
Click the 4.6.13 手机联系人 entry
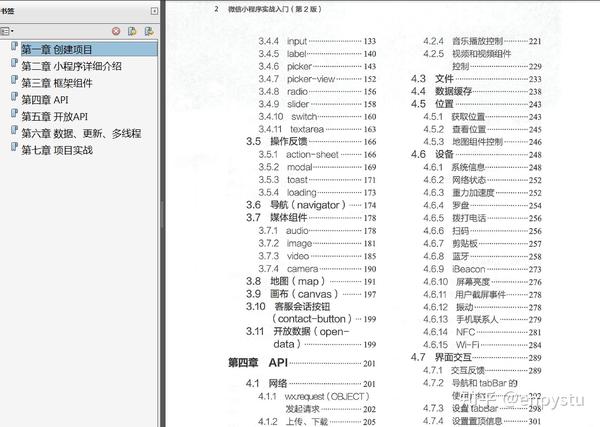click(x=483, y=319)
